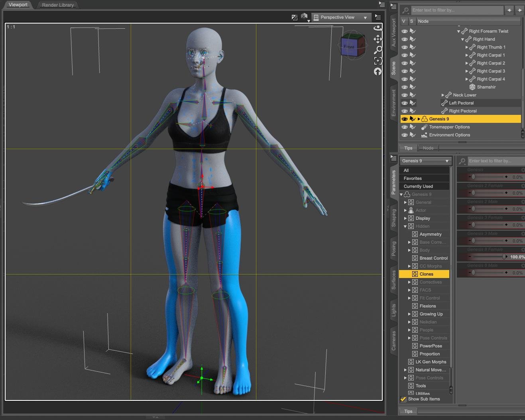This screenshot has height=420, width=525.
Task: Open the Posing side tab
Action: point(393,248)
